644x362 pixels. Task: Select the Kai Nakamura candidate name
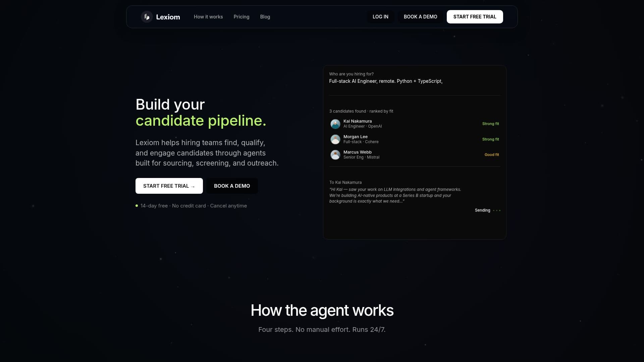click(358, 121)
